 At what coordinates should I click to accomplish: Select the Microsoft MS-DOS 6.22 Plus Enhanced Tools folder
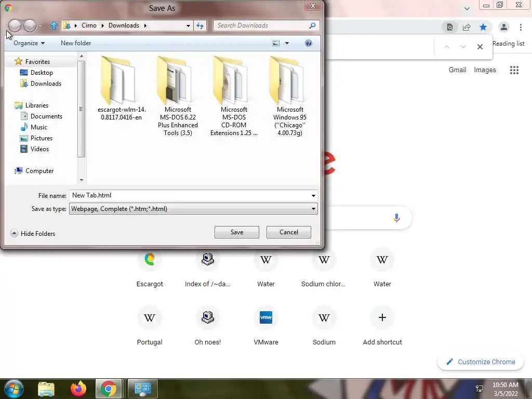pos(178,96)
